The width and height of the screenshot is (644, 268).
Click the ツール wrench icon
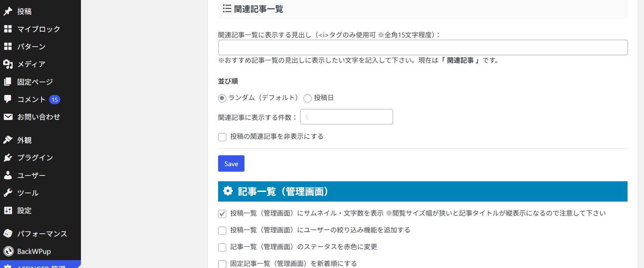pos(8,193)
